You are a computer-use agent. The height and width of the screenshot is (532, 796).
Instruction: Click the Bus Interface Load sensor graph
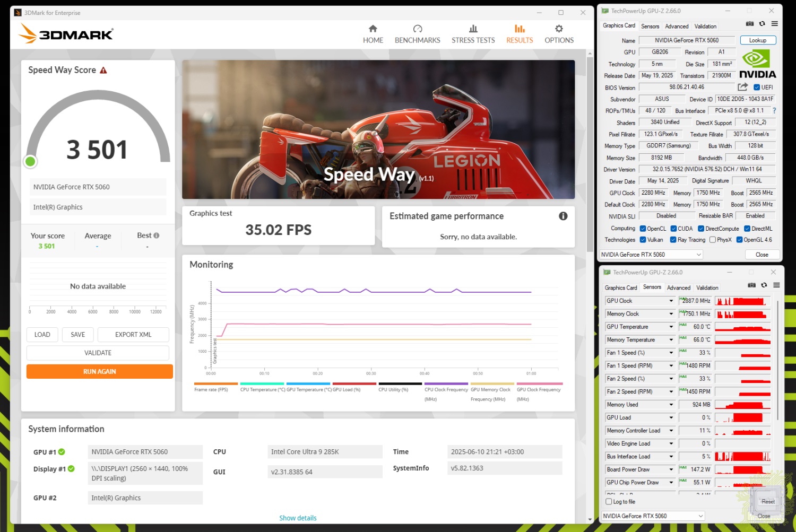pos(742,457)
